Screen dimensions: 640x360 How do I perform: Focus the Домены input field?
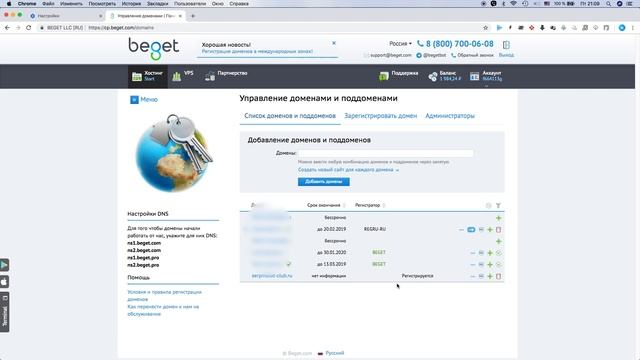(x=386, y=153)
